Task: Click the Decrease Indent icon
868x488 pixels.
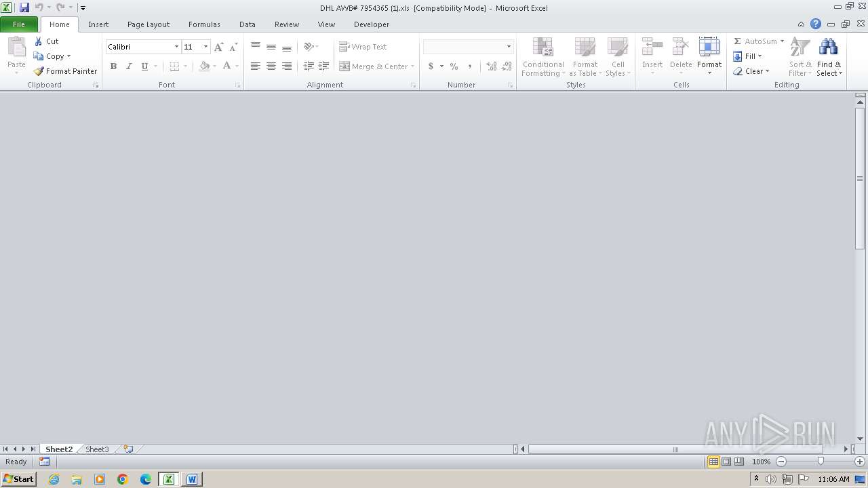Action: pos(309,66)
